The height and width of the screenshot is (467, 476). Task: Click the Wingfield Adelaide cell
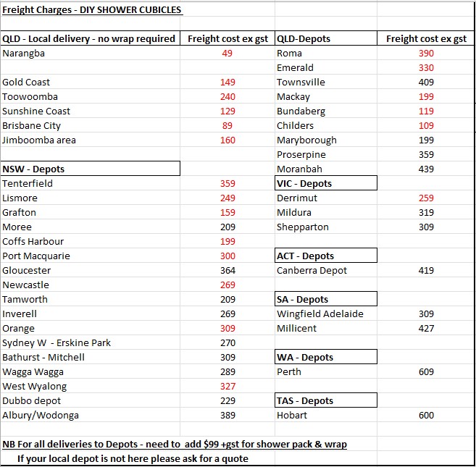point(326,314)
